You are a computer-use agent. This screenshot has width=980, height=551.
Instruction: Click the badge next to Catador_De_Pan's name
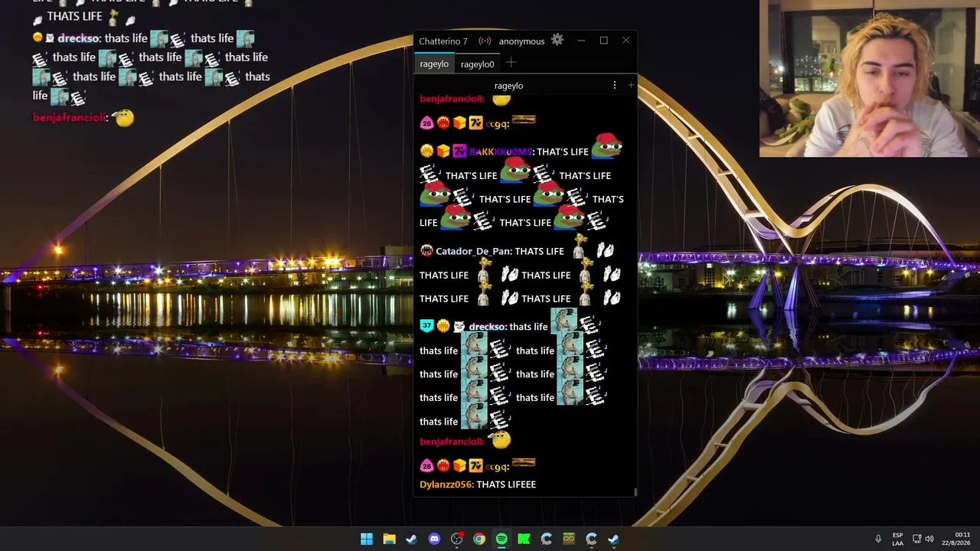426,251
